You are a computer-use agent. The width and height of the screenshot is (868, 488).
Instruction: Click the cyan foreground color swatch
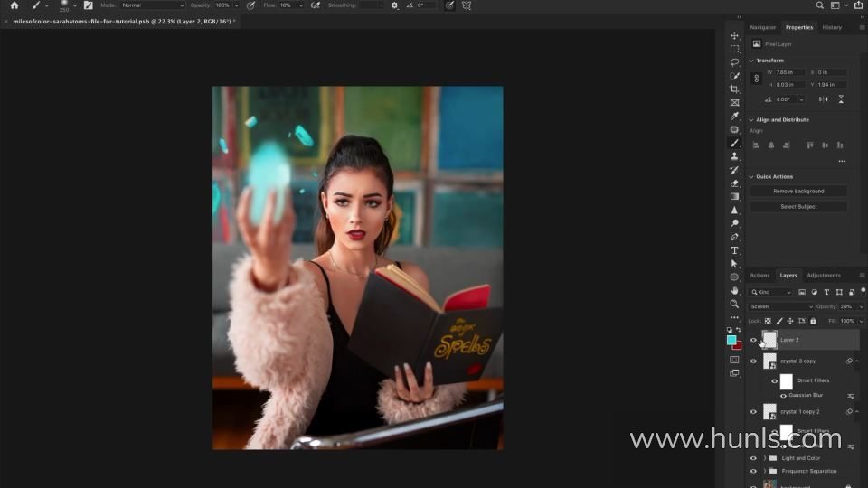[x=731, y=340]
